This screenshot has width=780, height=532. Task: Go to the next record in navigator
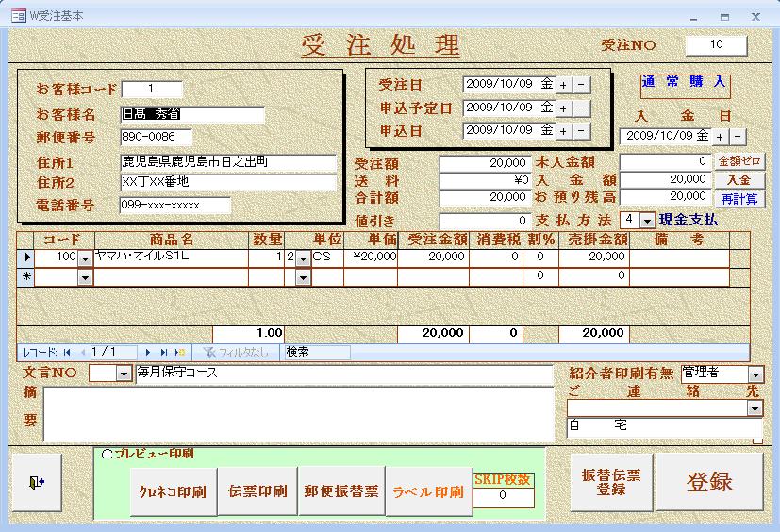pyautogui.click(x=150, y=352)
